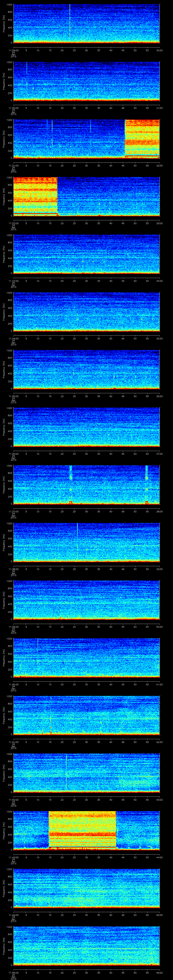This screenshot has width=173, height=980.
Task: Click the vertical spike at 23s in 11:29 spectrogram
Action: click(70, 21)
